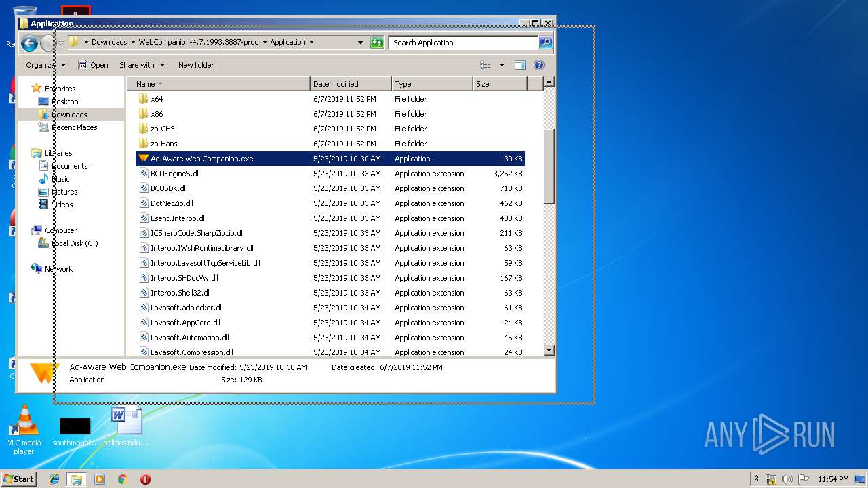Sort by Size column header
This screenshot has height=488, width=868.
pos(500,84)
